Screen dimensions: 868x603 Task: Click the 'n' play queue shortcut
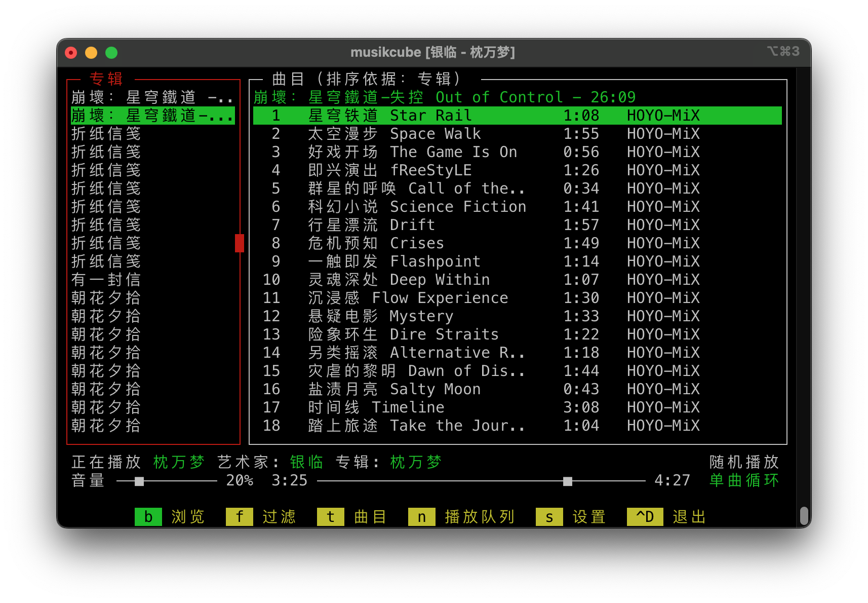(421, 517)
